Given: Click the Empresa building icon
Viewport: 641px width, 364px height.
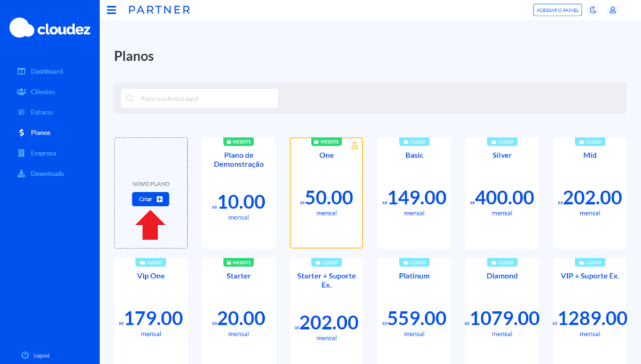Looking at the screenshot, I should [x=21, y=153].
